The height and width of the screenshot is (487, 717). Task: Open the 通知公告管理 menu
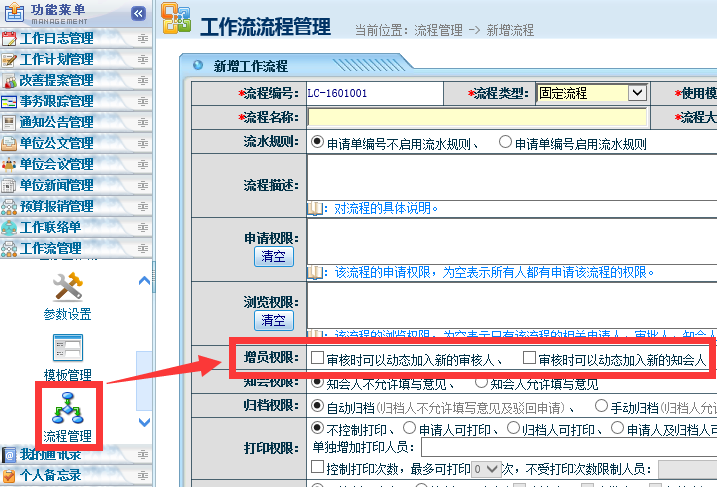[x=56, y=122]
